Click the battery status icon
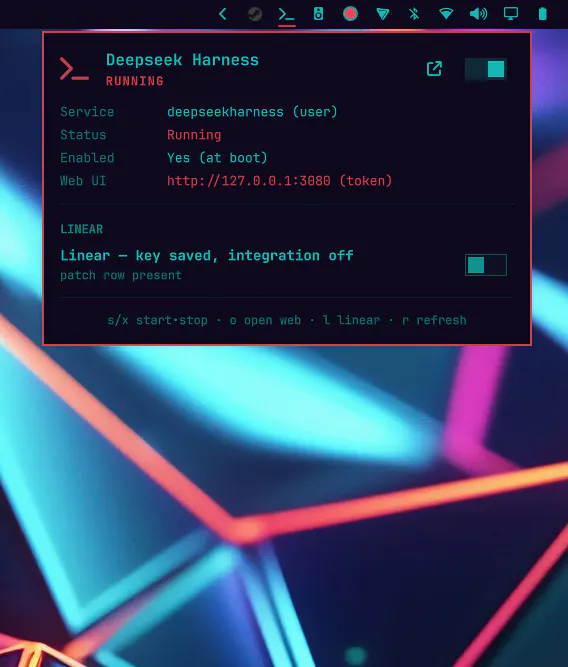 tap(542, 14)
